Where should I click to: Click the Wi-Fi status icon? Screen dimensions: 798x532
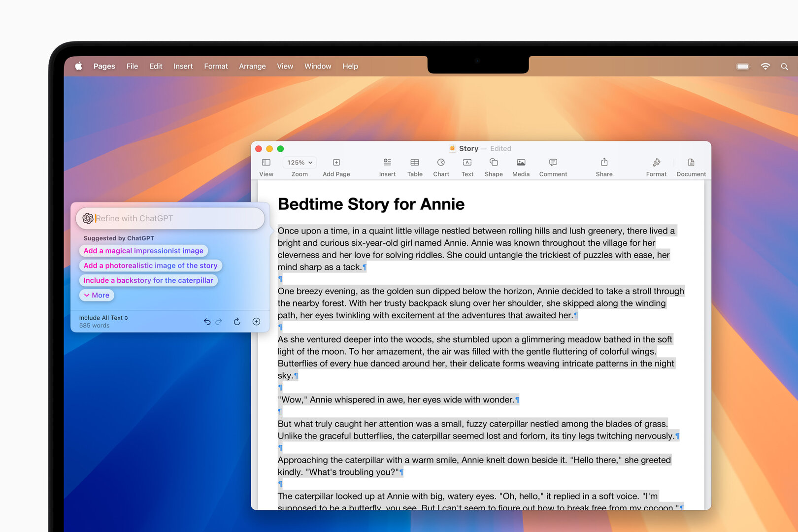(765, 66)
